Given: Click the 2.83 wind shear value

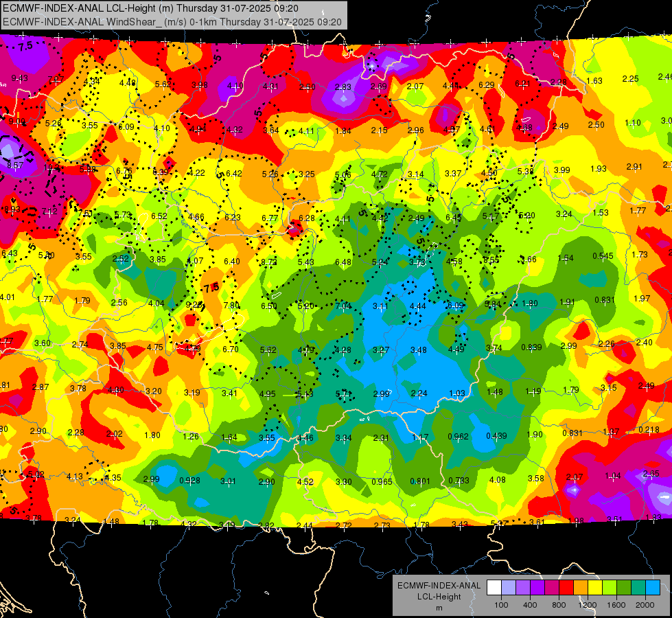Looking at the screenshot, I should tap(343, 87).
